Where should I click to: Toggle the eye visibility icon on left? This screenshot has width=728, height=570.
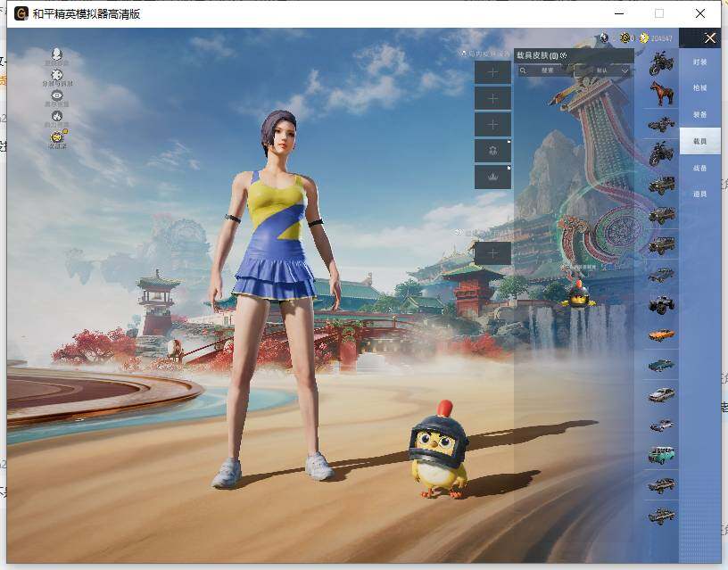tap(57, 96)
